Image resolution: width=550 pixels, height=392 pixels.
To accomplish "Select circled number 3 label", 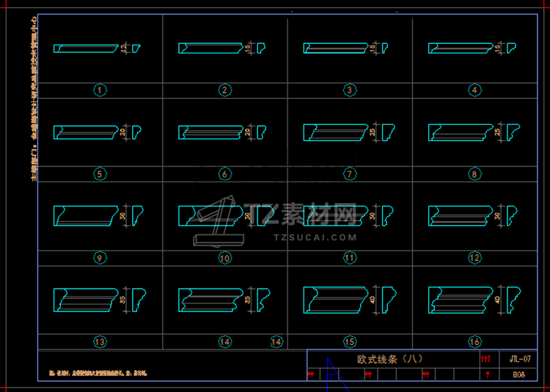I will point(349,90).
